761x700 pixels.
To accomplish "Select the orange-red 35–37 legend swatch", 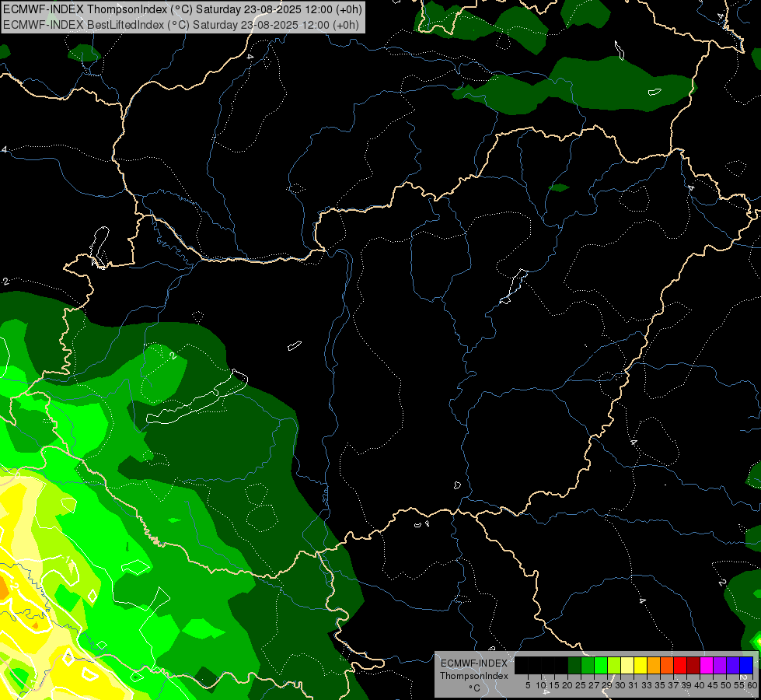I will point(667,665).
